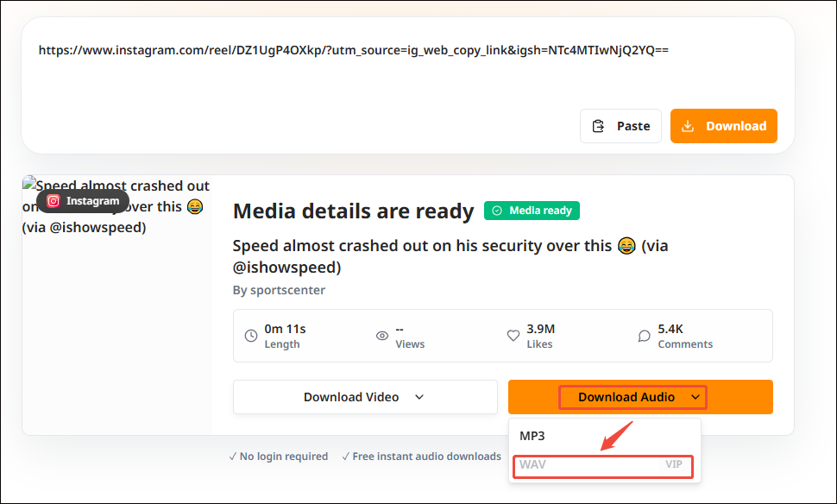Click the heart Likes icon
The image size is (837, 504).
(513, 336)
